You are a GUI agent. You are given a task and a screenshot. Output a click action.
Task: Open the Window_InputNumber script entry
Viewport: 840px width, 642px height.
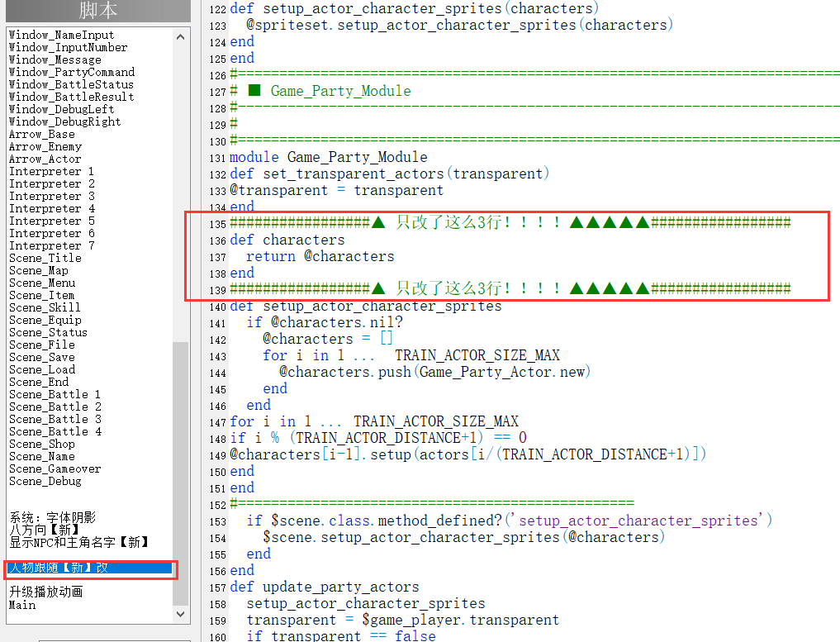(x=68, y=47)
